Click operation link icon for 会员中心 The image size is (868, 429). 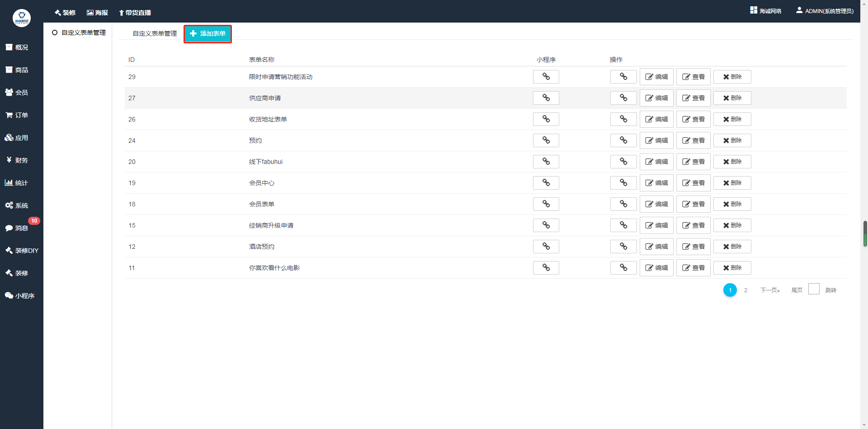(x=623, y=183)
